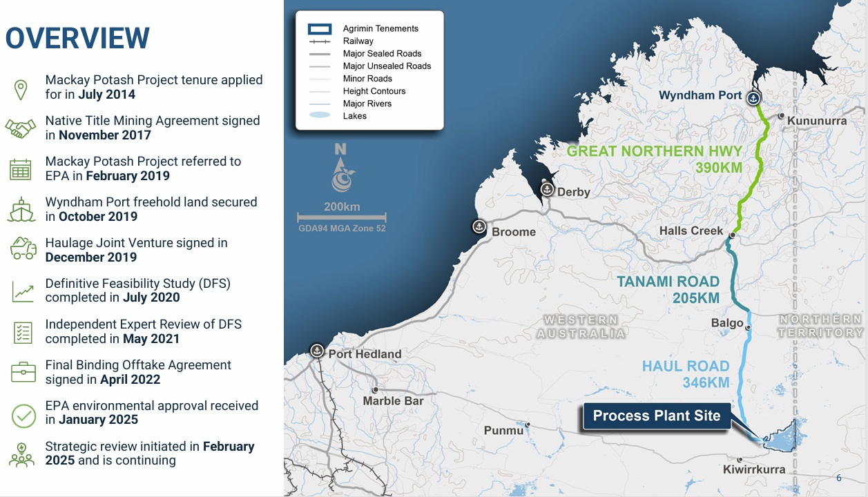Click the Derby anchor marker on map
The image size is (868, 497).
pos(547,188)
